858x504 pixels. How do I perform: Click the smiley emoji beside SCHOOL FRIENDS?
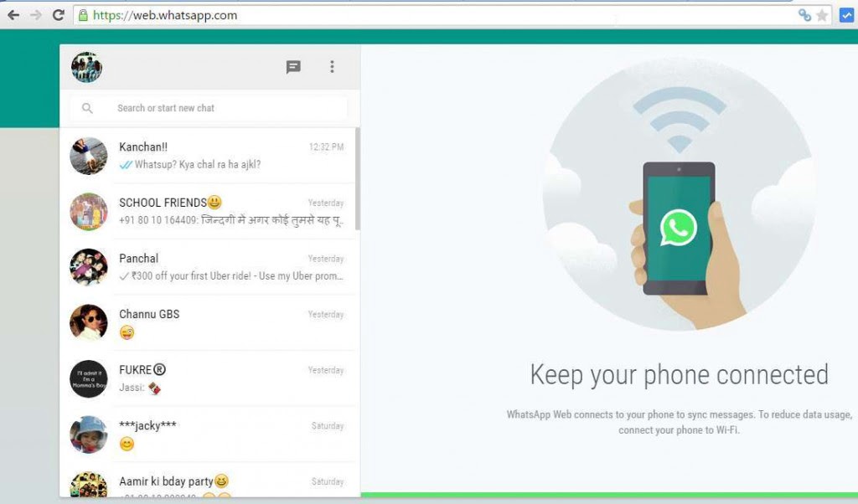point(214,203)
